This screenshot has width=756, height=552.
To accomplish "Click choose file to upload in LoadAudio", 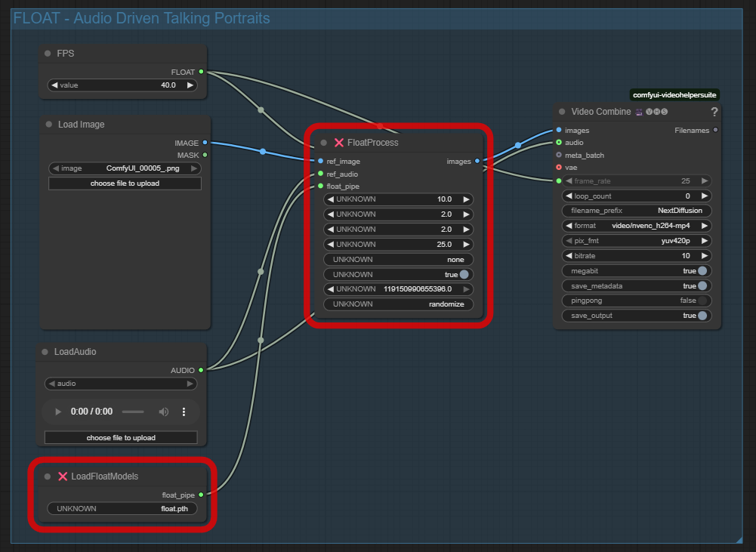I will coord(121,438).
